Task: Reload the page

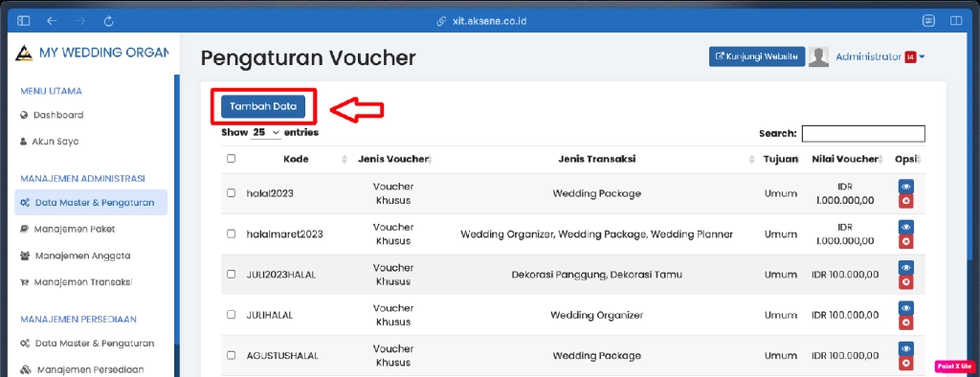Action: coord(109,21)
